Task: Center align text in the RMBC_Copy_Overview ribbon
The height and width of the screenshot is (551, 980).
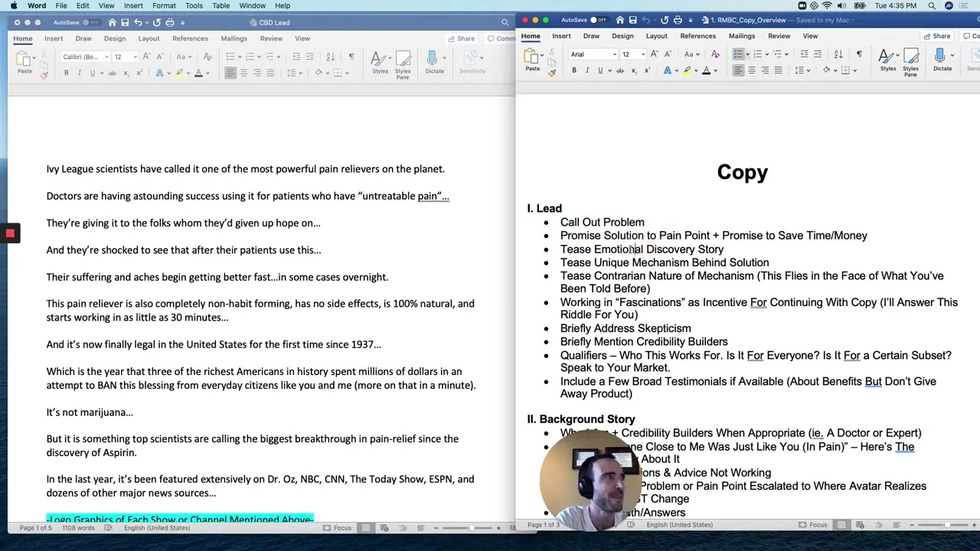Action: pos(752,70)
